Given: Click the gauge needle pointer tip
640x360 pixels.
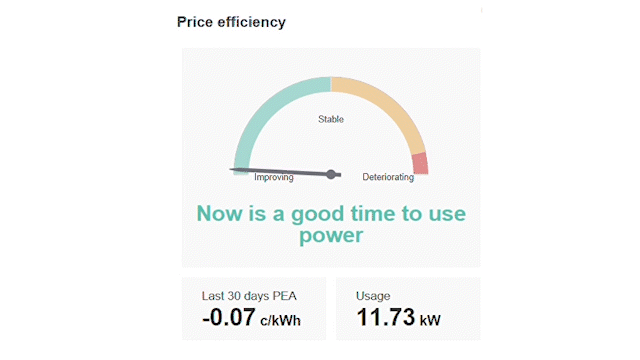Looking at the screenshot, I should pyautogui.click(x=232, y=169).
